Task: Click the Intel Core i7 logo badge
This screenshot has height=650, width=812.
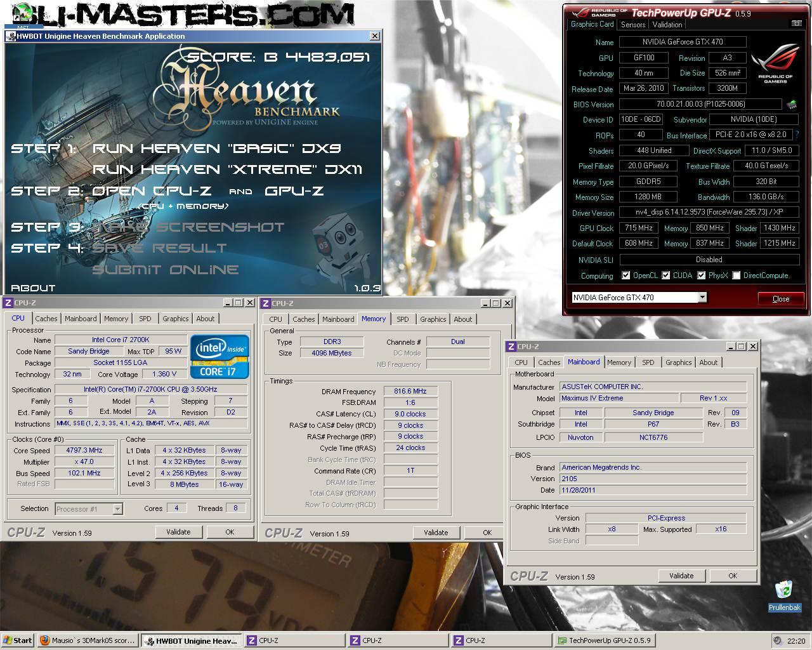Action: (219, 357)
